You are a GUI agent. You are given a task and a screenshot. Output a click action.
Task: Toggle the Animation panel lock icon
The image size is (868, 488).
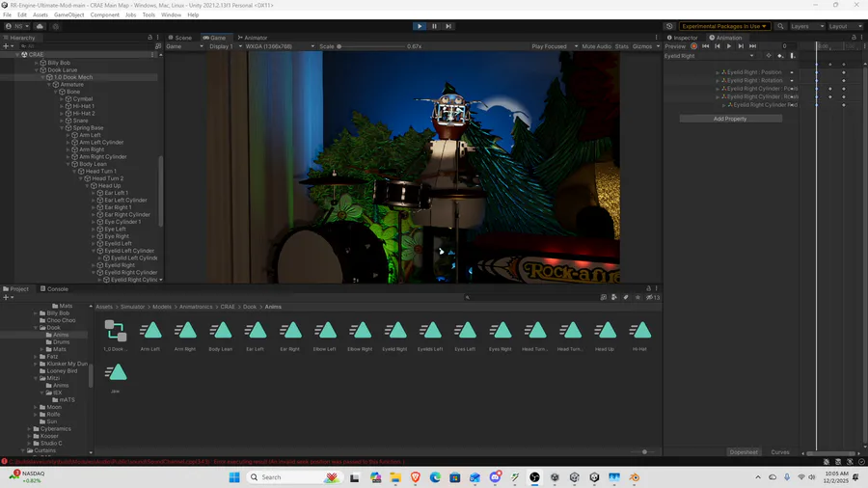854,38
